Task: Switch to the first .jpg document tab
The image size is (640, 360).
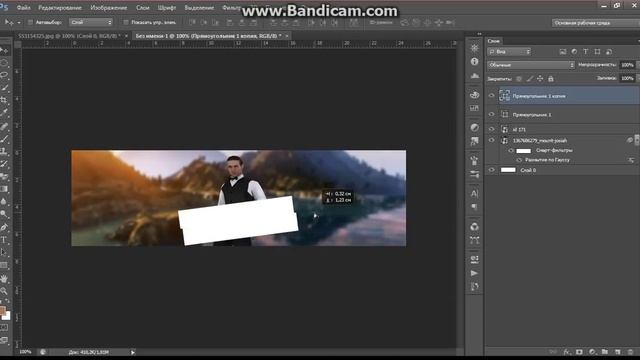Action: click(x=69, y=36)
